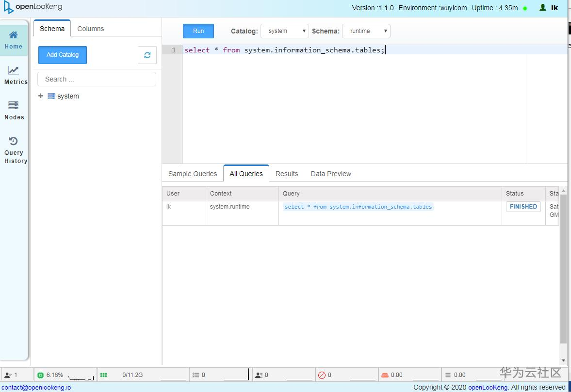Click the Status column header
The image size is (571, 392).
point(523,194)
